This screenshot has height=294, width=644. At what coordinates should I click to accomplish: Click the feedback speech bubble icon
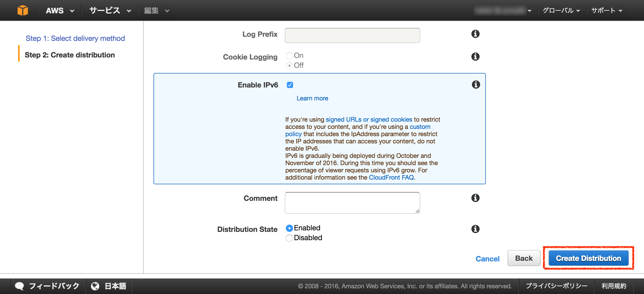[19, 286]
